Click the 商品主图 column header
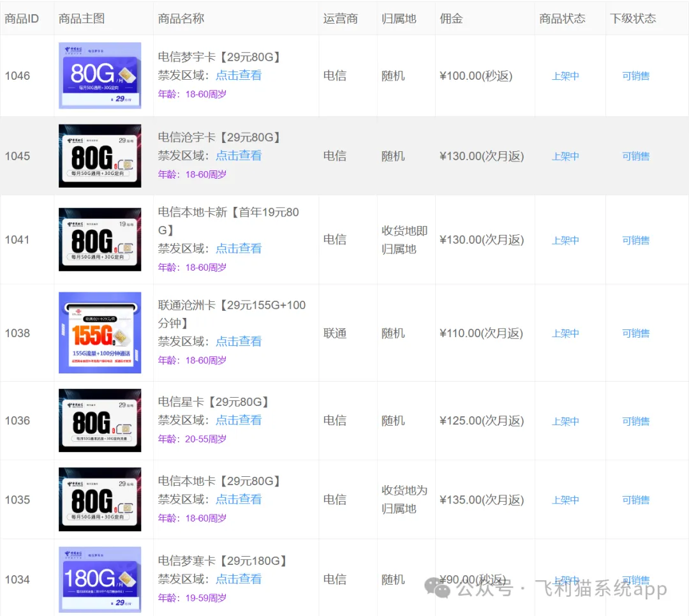Screen dimensions: 689x616 (81, 19)
